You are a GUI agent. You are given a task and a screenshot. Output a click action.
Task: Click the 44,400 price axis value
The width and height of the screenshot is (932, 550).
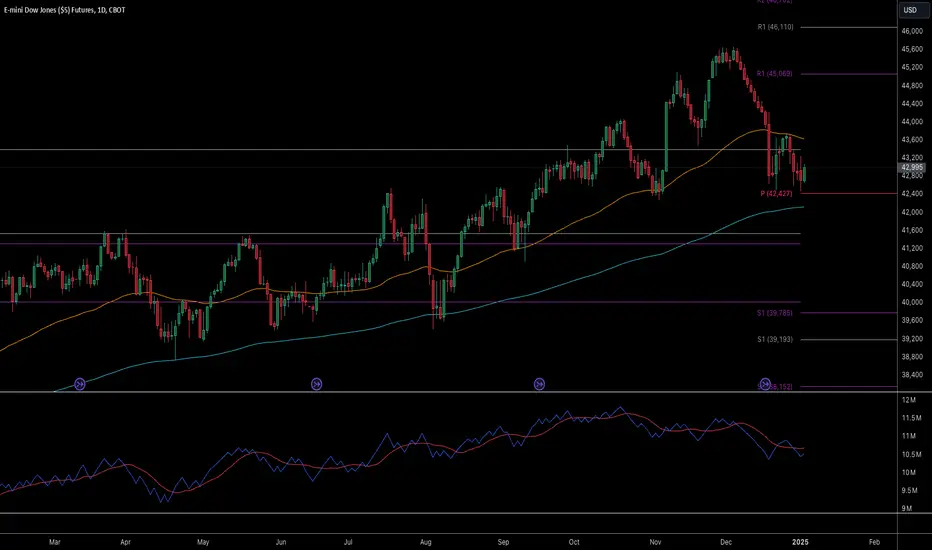(912, 103)
